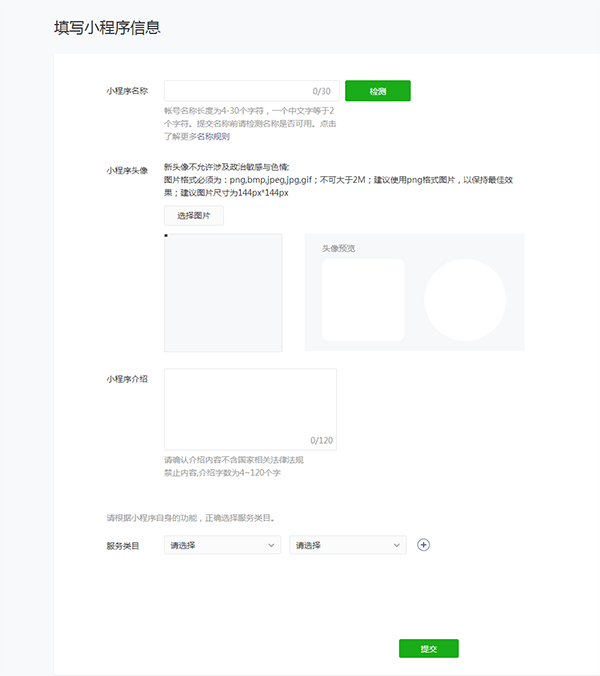Click the circular avatar preview thumbnail
This screenshot has height=676, width=600.
click(465, 300)
